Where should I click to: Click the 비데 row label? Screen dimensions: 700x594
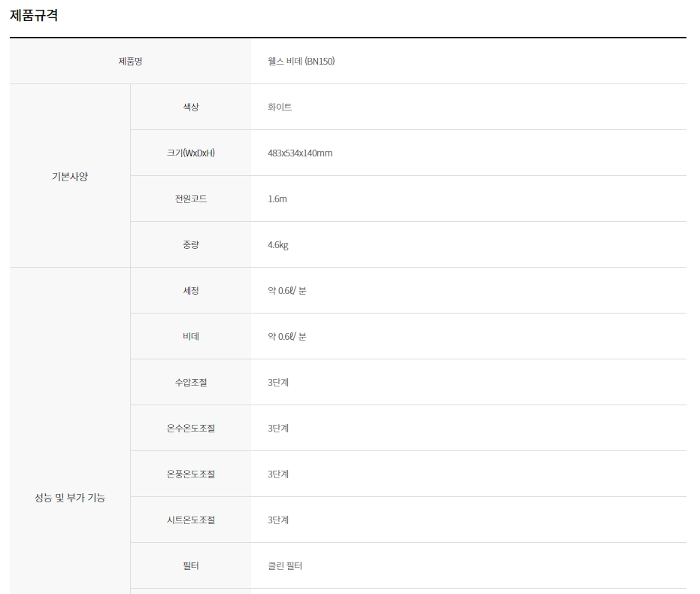(191, 336)
